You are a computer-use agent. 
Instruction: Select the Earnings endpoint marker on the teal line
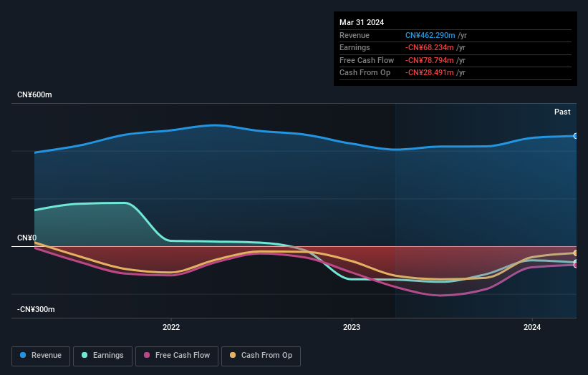click(x=576, y=262)
